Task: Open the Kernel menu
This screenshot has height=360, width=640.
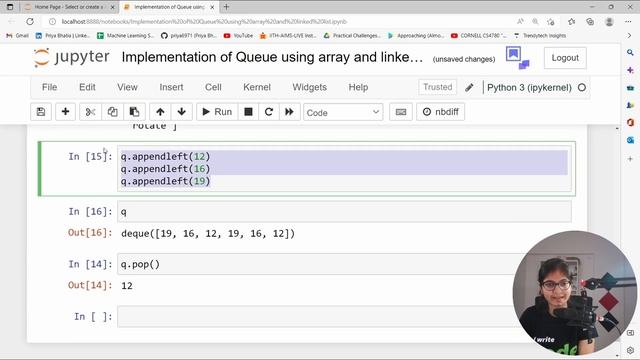Action: pos(257,87)
